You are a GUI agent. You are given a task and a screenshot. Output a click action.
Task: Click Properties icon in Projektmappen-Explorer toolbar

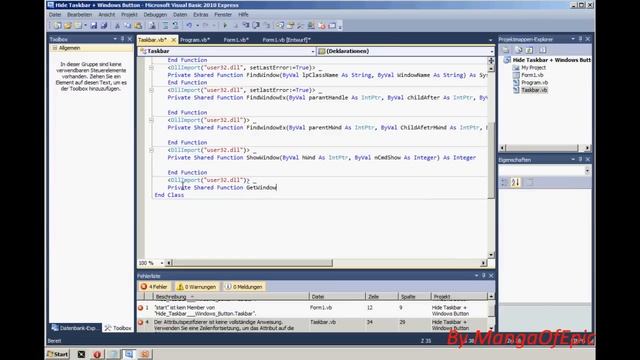coord(506,50)
